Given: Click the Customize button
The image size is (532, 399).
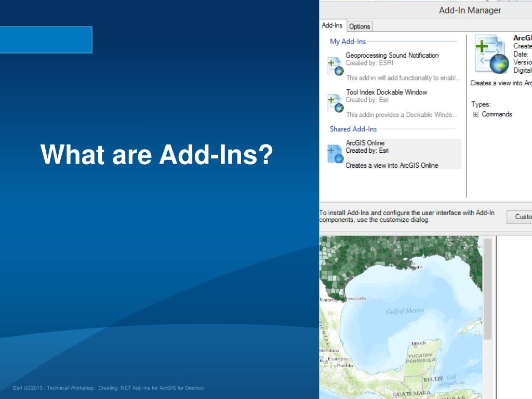Looking at the screenshot, I should pyautogui.click(x=520, y=217).
